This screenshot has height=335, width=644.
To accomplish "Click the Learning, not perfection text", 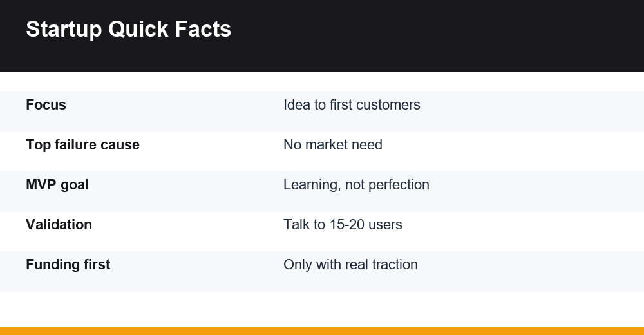I will click(356, 185).
